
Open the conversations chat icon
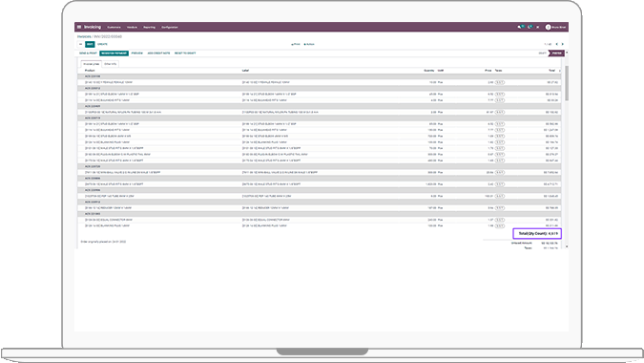click(520, 27)
